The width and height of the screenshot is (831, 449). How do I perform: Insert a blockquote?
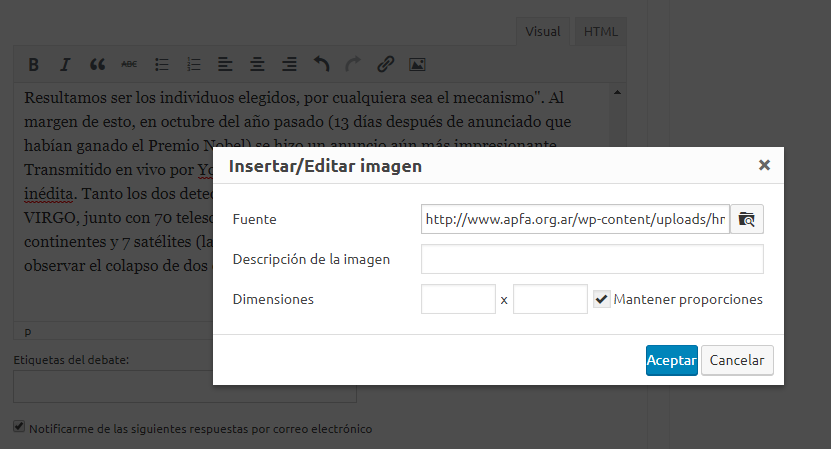point(97,65)
